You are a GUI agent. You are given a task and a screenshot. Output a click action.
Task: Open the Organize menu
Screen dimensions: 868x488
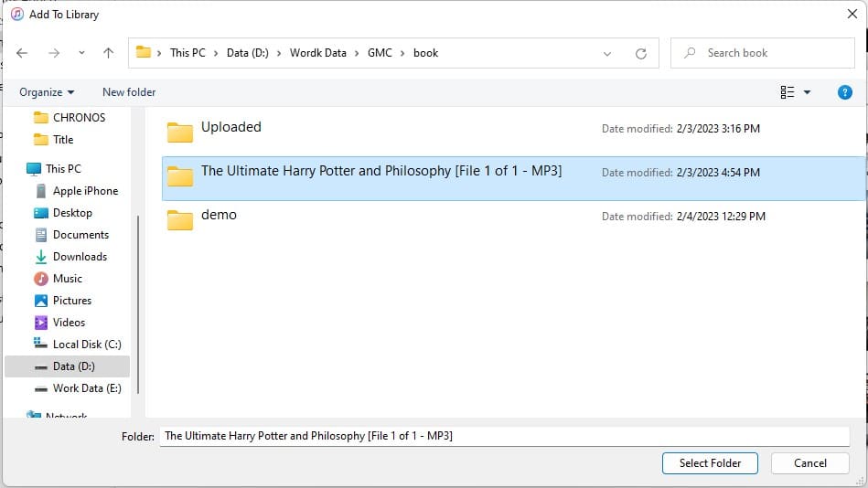[47, 92]
